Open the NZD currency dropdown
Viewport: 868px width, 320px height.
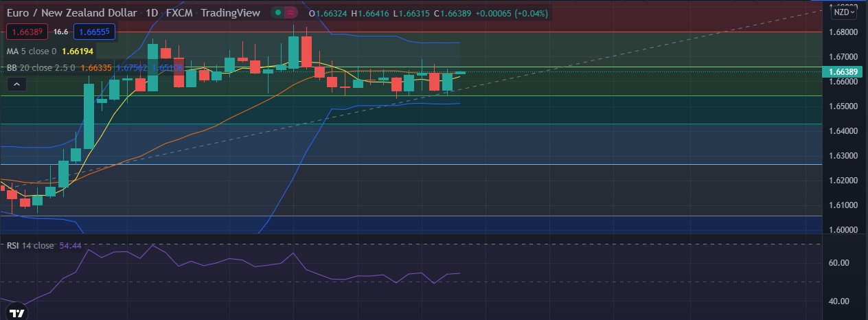844,11
